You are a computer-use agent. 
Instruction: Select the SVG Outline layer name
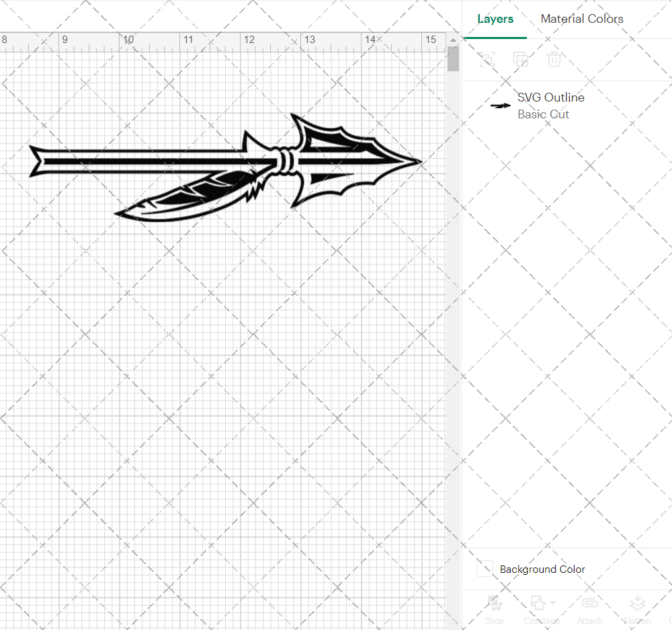(551, 97)
